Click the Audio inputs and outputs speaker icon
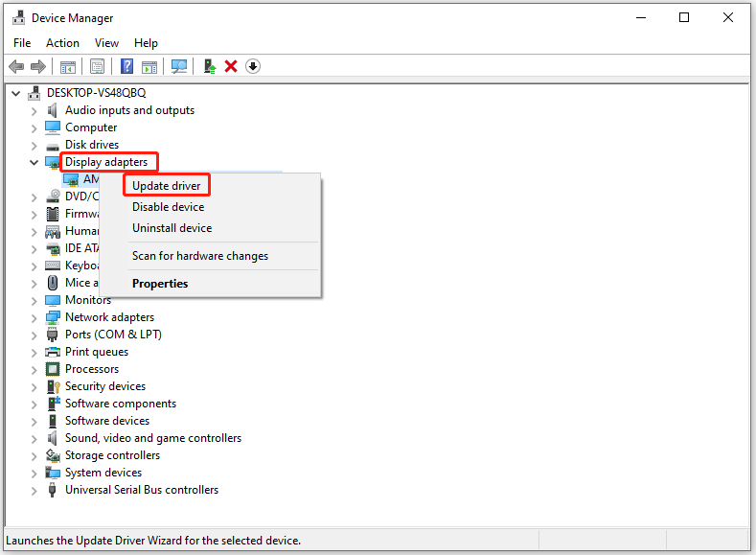 52,110
